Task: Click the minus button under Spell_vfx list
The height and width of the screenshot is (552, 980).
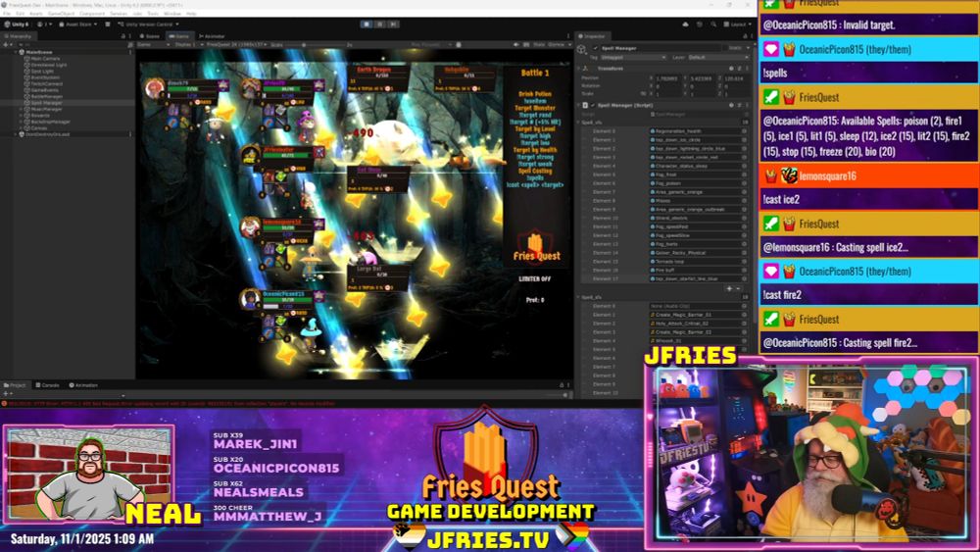Action: (738, 288)
